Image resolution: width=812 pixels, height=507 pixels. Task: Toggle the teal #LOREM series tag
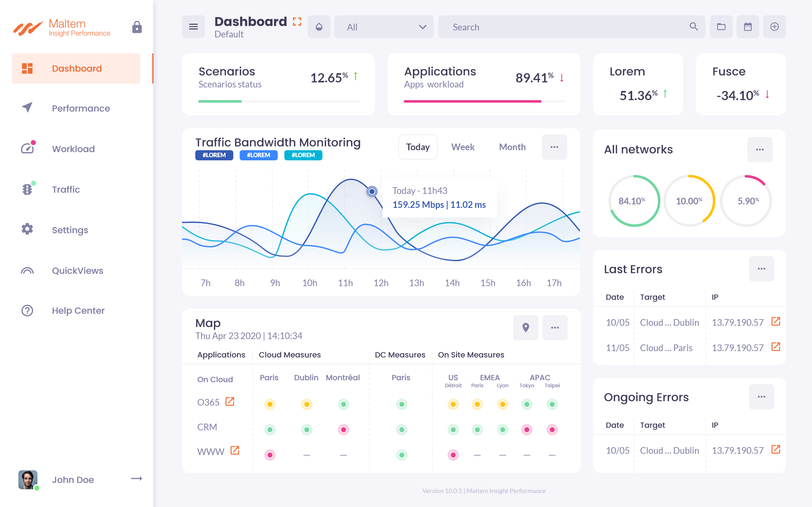pos(303,155)
